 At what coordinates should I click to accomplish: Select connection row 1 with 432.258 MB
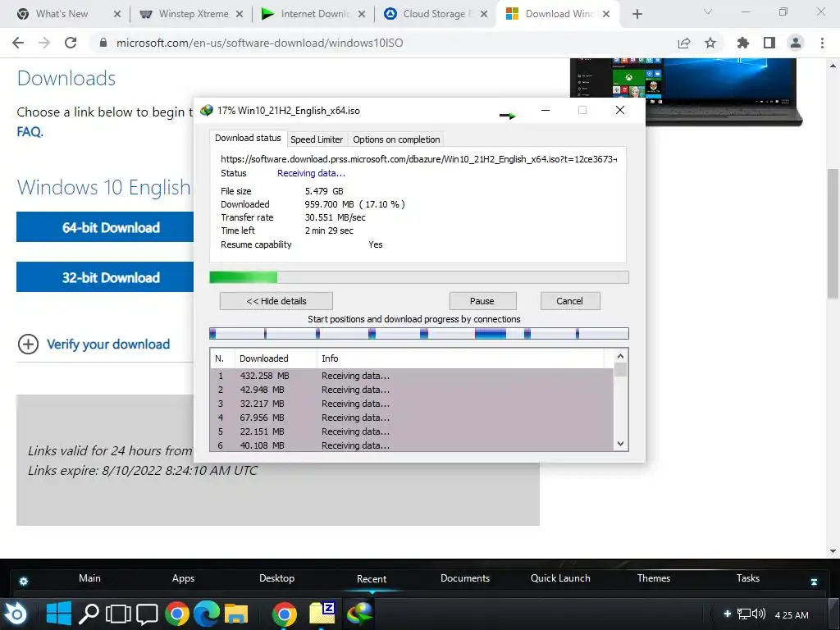(412, 376)
